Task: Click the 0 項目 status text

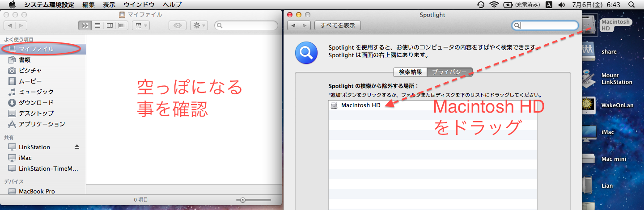Action: pyautogui.click(x=141, y=200)
